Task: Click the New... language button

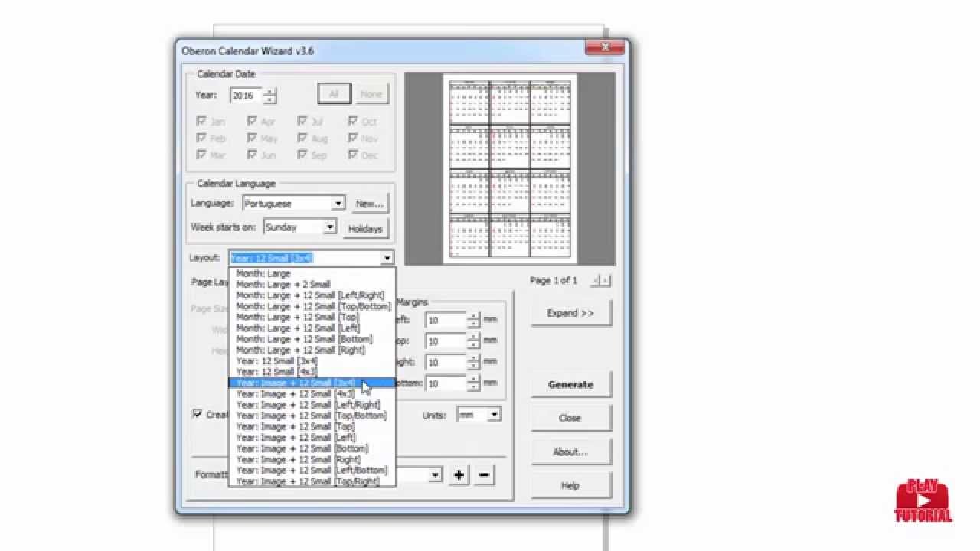Action: pos(370,204)
